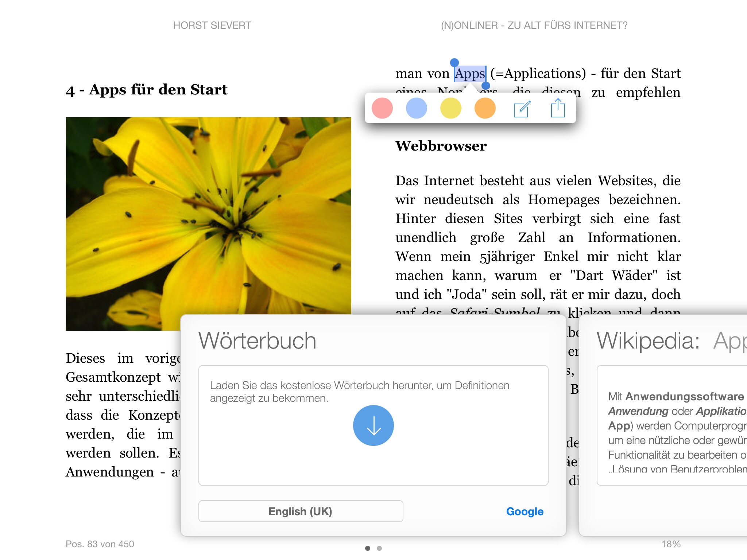
Task: Switch to the second page dot indicator
Action: (x=379, y=548)
